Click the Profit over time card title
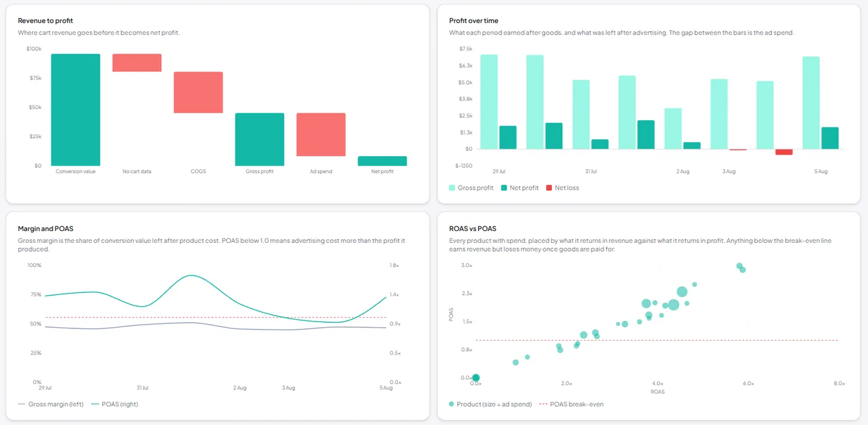 coord(474,21)
